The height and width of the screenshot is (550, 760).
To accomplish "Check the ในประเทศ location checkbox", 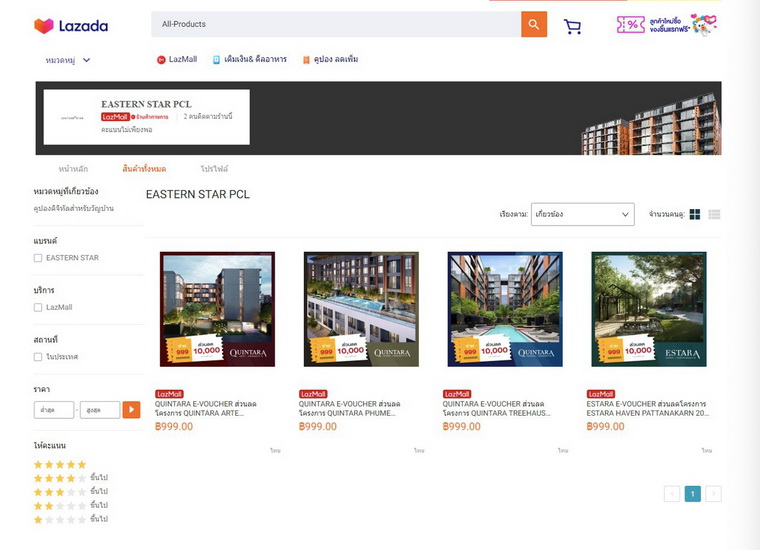I will point(38,357).
